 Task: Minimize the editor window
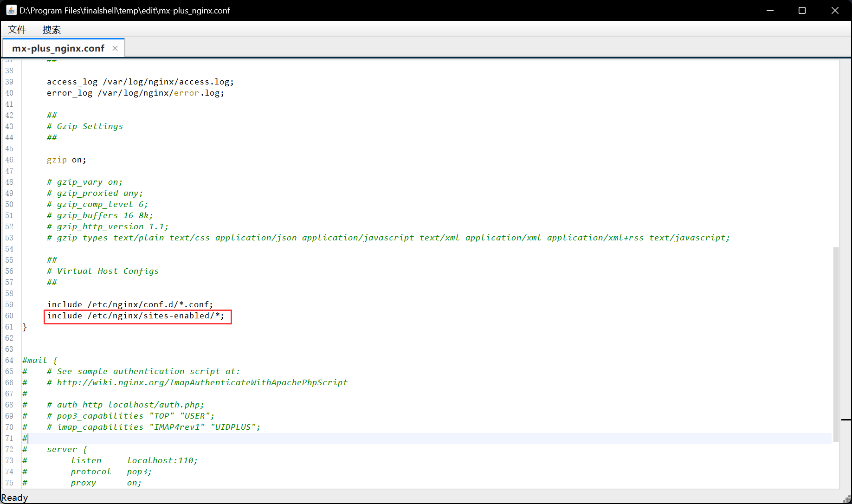point(770,10)
